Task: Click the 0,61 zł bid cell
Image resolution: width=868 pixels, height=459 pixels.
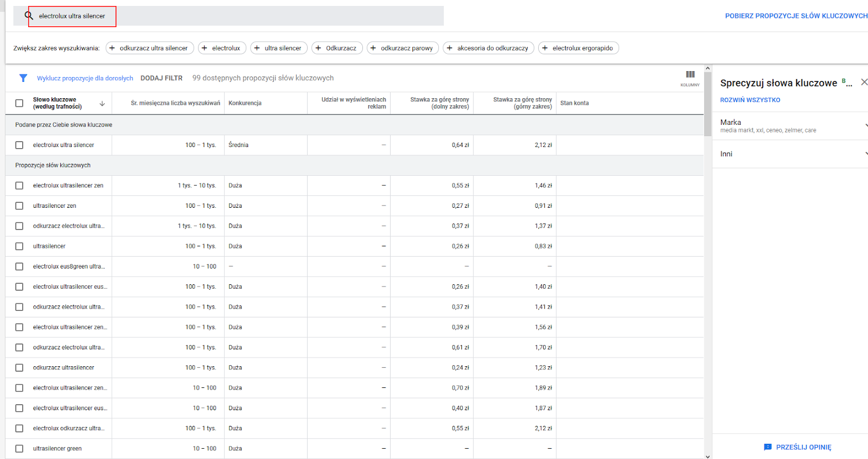Action: click(x=461, y=347)
